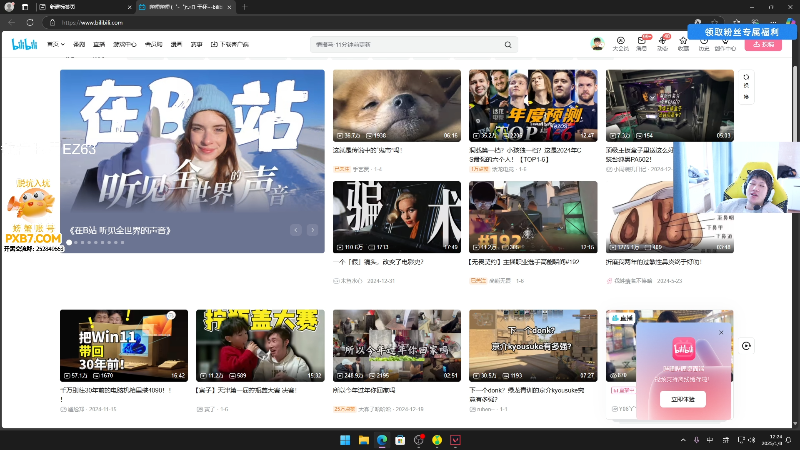Close the active bilibili tab
The image size is (800, 450).
tap(229, 7)
